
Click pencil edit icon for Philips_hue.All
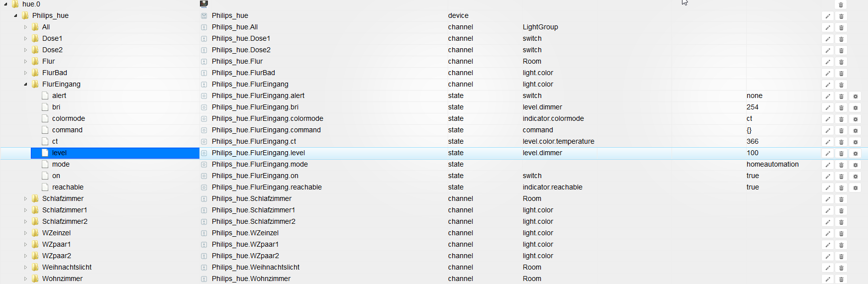click(828, 28)
